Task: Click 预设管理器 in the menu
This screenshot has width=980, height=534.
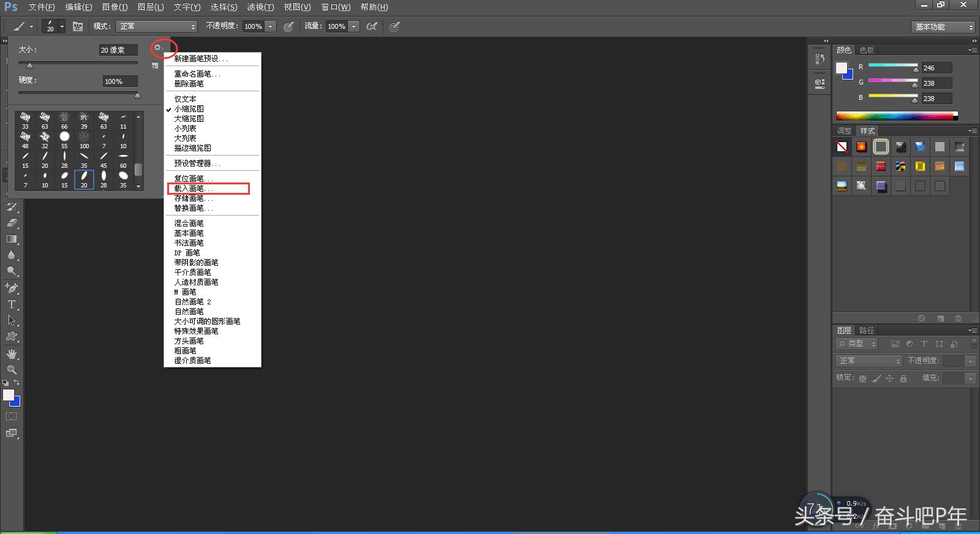Action: coord(197,164)
